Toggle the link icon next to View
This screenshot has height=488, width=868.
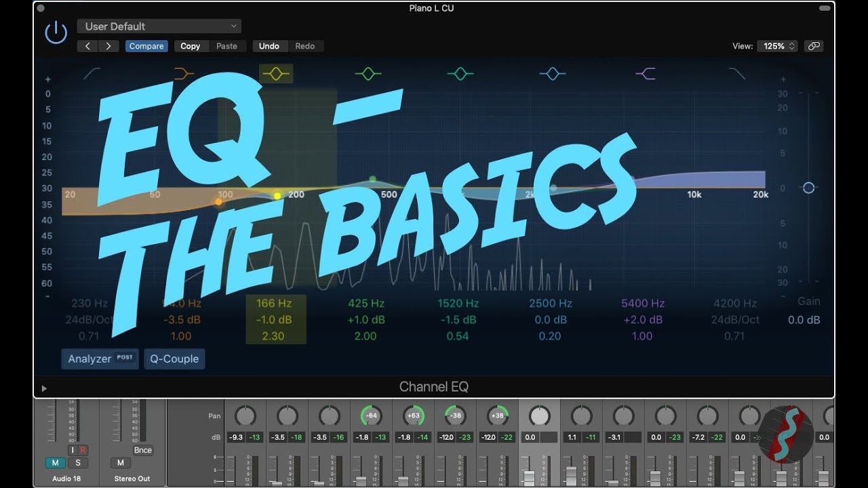(x=814, y=46)
